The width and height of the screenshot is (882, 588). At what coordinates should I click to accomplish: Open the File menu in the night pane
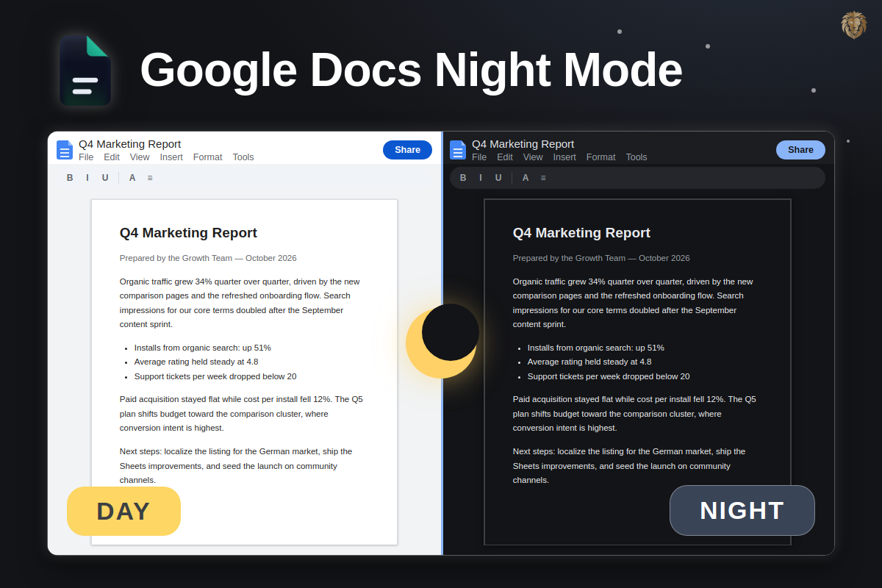point(479,157)
